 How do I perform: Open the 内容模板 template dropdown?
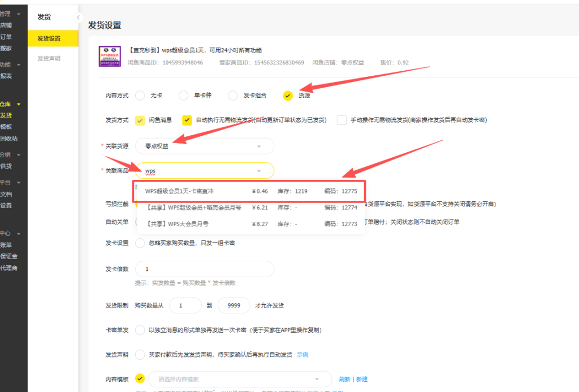239,379
